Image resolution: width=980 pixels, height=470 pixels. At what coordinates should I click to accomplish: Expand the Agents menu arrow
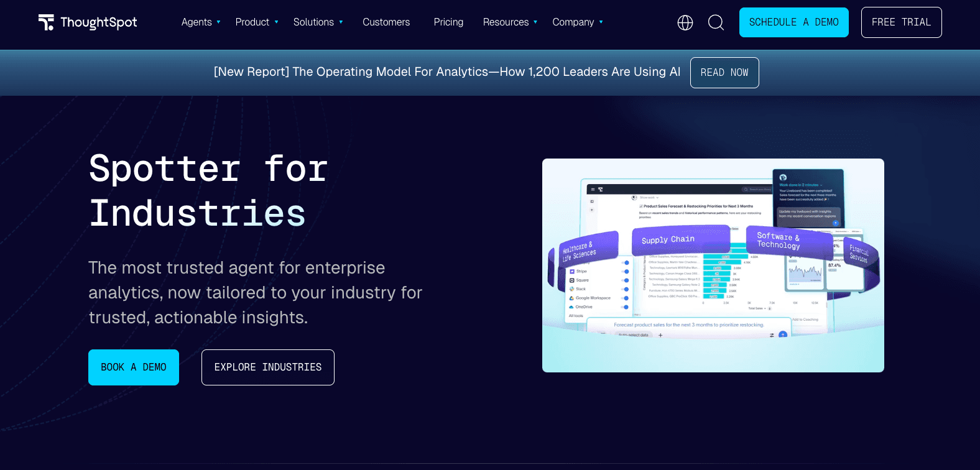(x=218, y=22)
